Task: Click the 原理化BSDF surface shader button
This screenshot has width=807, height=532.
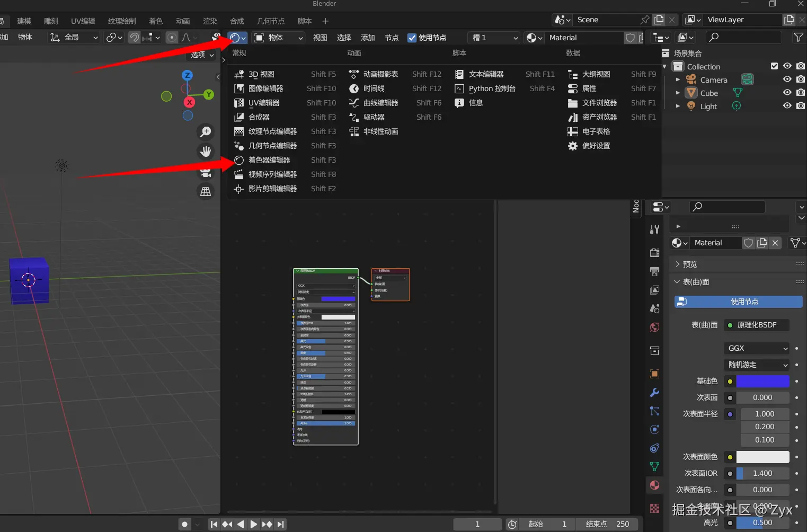Action: (x=757, y=325)
